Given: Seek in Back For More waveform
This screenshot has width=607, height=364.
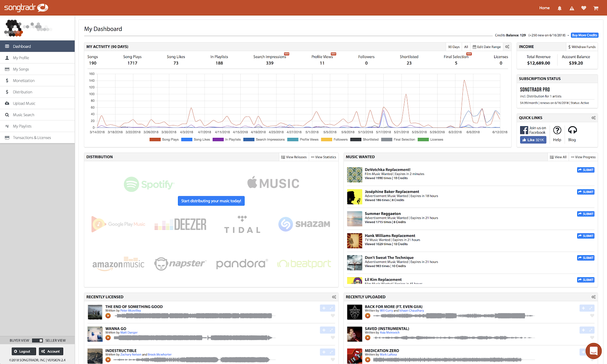Looking at the screenshot, I should click(454, 316).
